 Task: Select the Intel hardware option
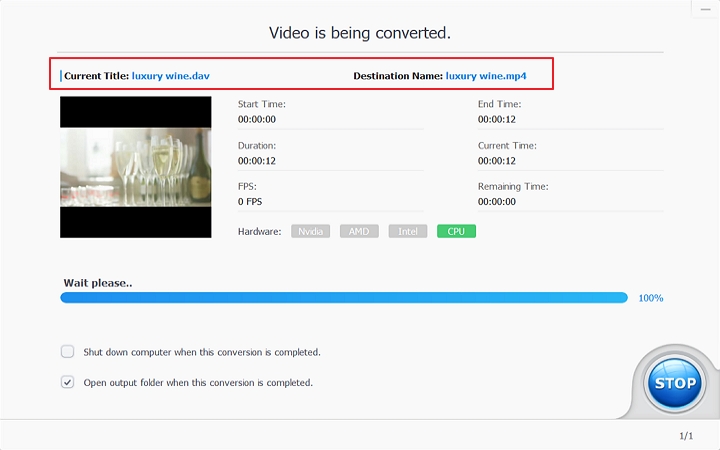[408, 231]
